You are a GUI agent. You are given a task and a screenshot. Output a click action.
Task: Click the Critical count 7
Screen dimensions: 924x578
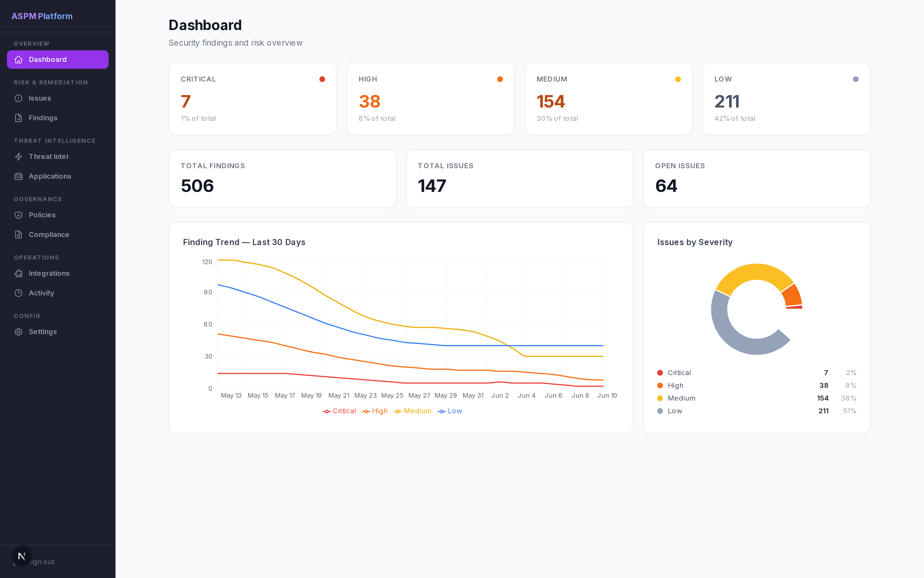(186, 101)
